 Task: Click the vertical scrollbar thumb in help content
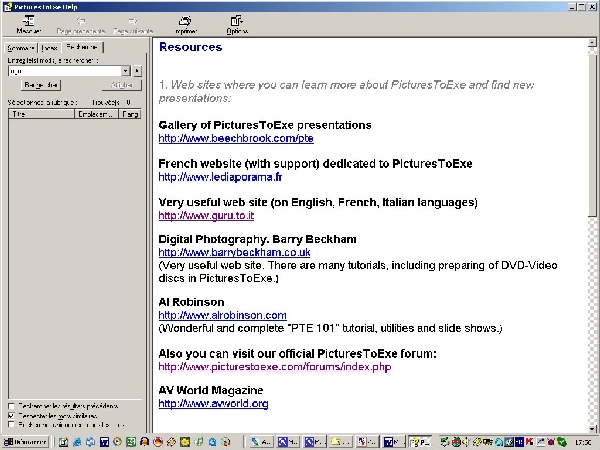tap(592, 136)
